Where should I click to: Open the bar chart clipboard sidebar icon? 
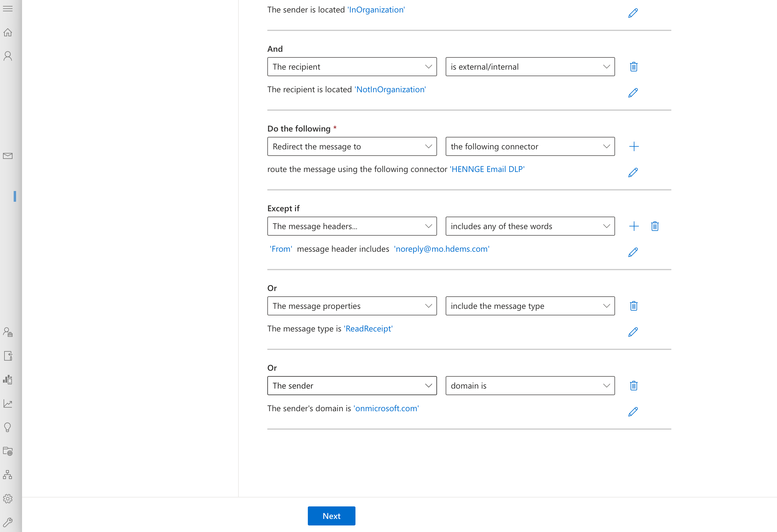(8, 380)
